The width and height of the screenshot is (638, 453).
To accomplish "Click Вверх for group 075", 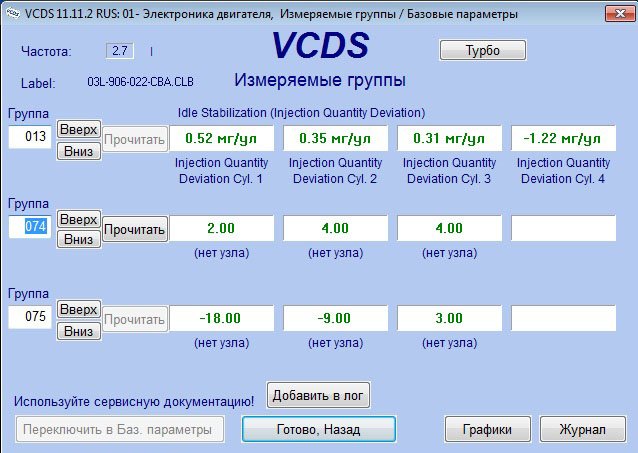I will click(79, 310).
